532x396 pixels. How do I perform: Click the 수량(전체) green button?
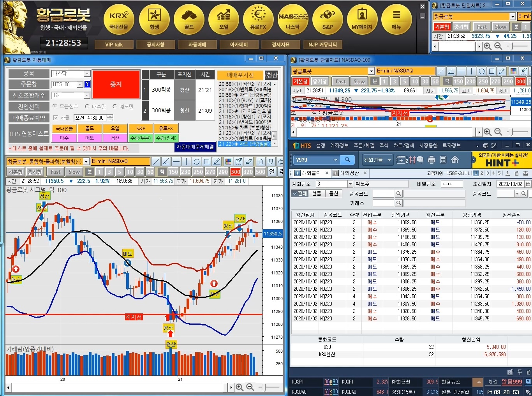pyautogui.click(x=166, y=138)
